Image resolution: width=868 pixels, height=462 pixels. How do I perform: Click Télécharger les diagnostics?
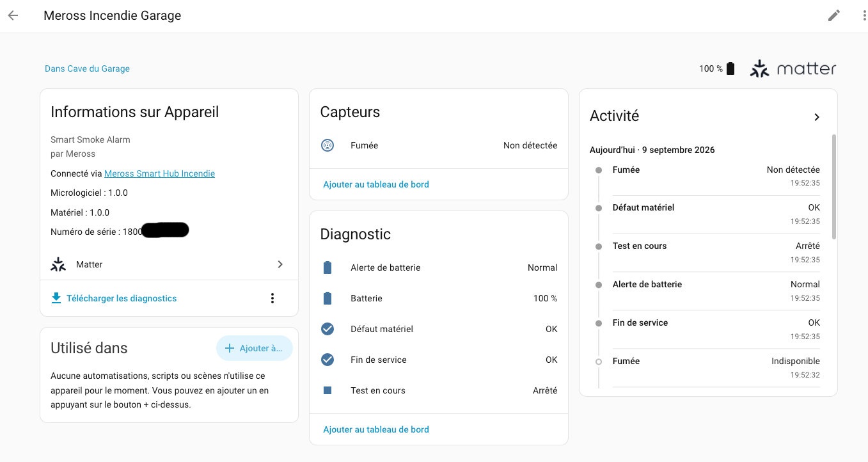(122, 298)
